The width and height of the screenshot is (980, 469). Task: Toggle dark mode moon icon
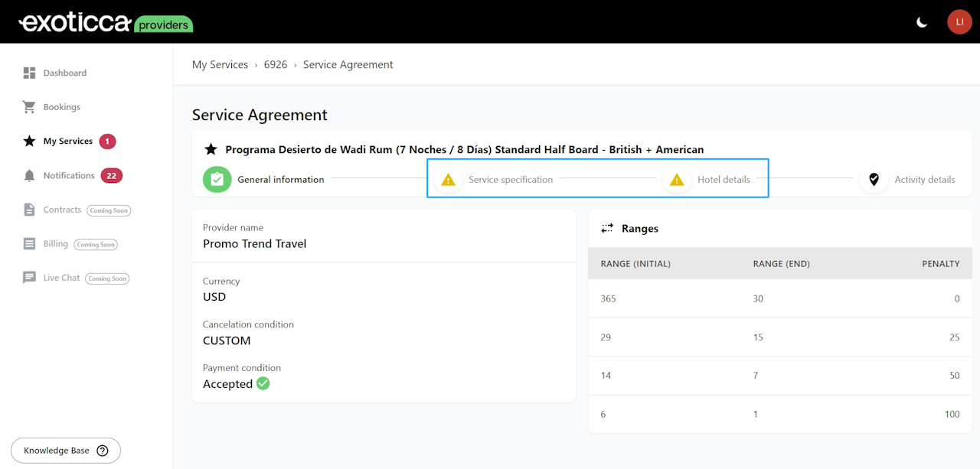click(922, 22)
